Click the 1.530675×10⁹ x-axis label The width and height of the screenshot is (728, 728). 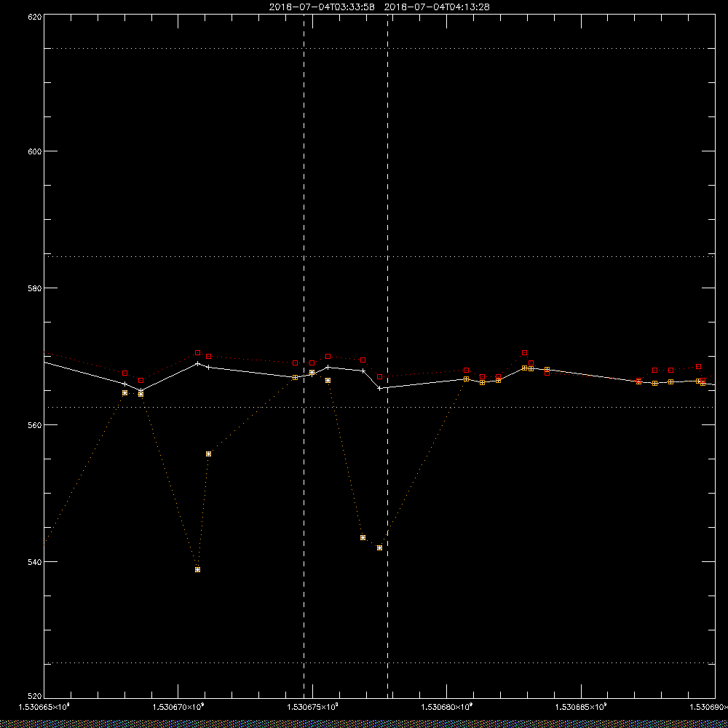(x=312, y=707)
